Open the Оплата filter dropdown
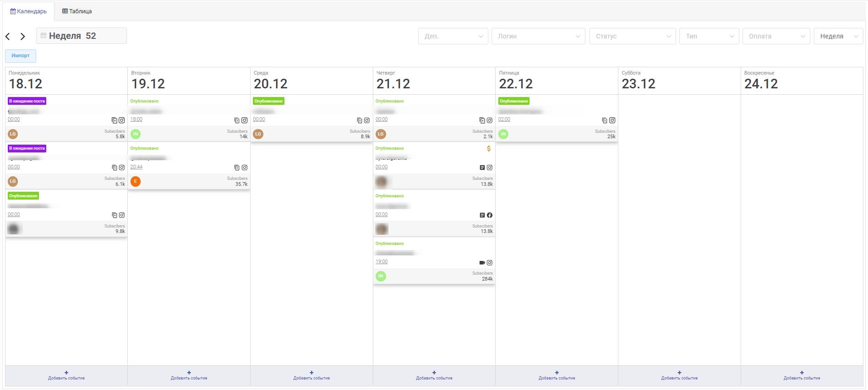This screenshot has width=868, height=390. coord(776,36)
